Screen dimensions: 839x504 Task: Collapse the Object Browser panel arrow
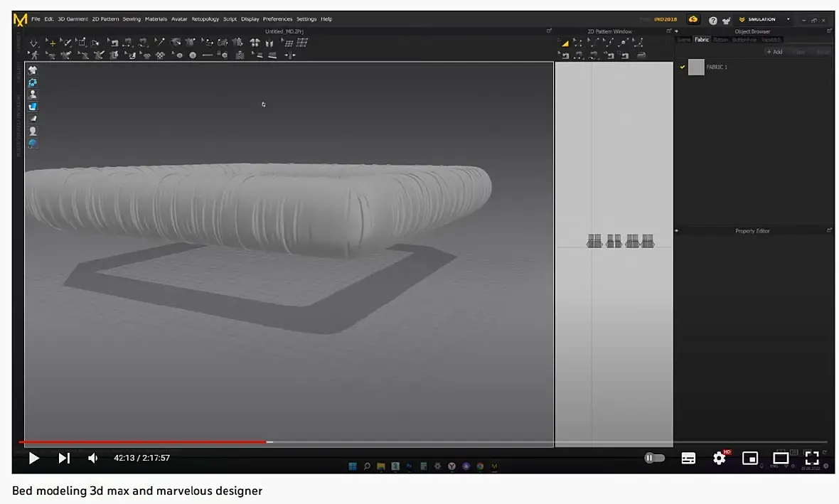[676, 31]
